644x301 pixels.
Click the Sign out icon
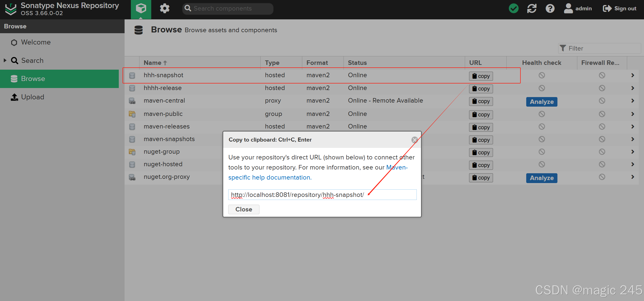pos(607,9)
